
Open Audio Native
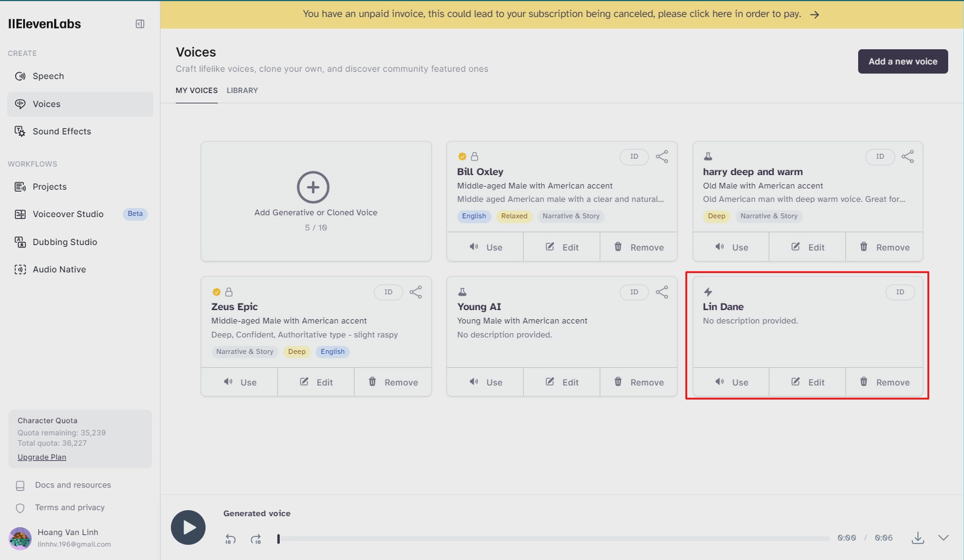tap(80, 269)
